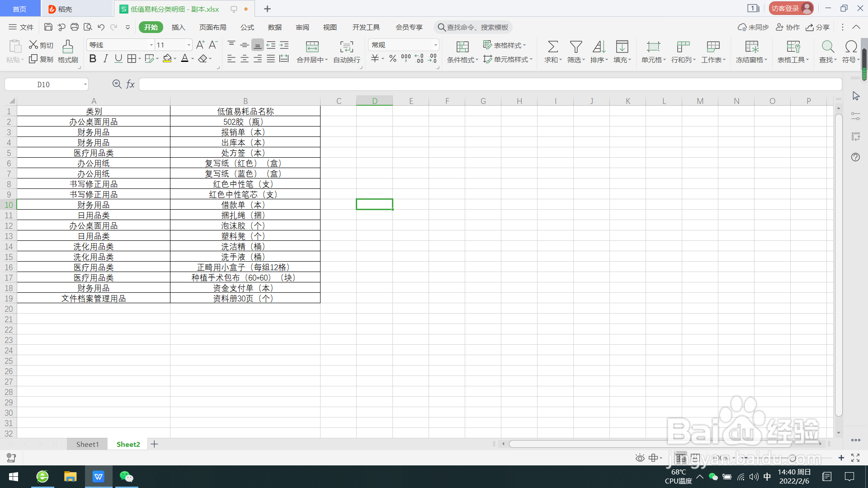This screenshot has width=868, height=488.
Task: Click the Conditional Formatting (条件格式) icon
Action: 462,47
